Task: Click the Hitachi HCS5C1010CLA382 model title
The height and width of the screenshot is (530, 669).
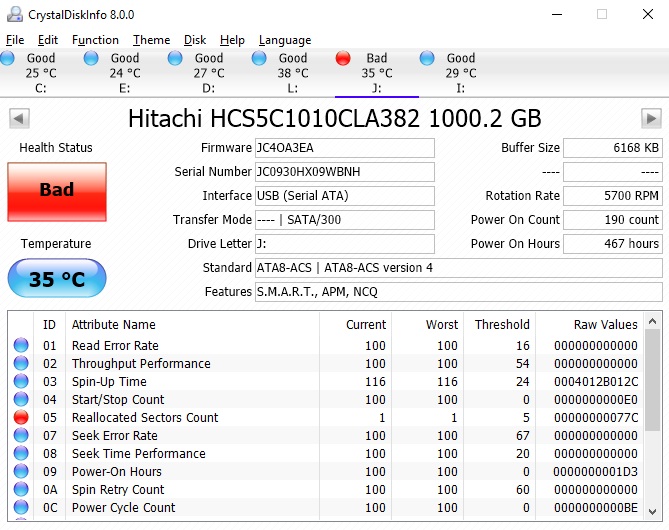Action: tap(334, 118)
